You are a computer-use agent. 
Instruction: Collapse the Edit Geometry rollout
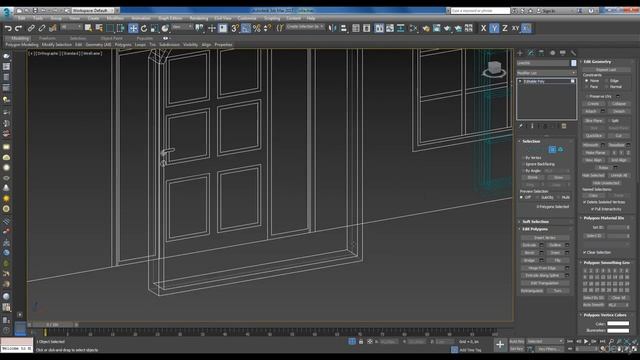(597, 62)
